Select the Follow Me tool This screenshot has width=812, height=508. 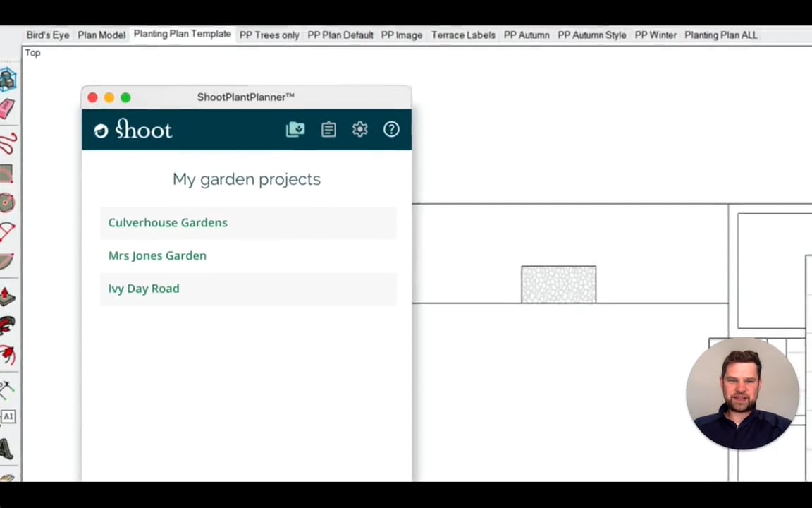[x=7, y=325]
